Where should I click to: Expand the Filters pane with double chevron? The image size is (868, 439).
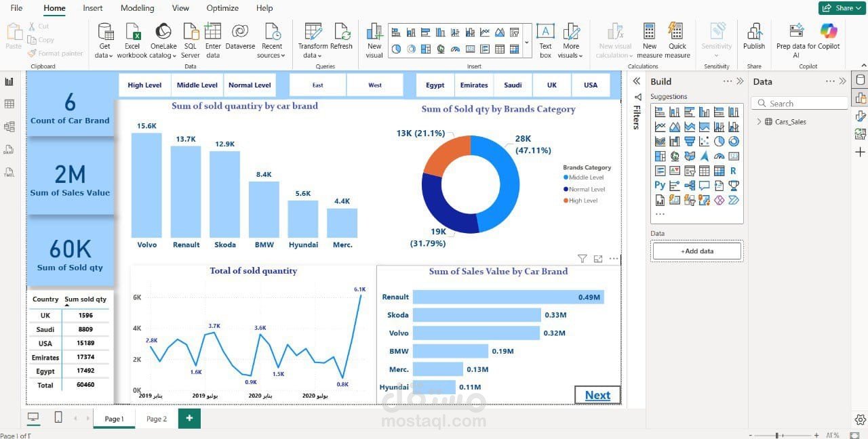[x=637, y=81]
